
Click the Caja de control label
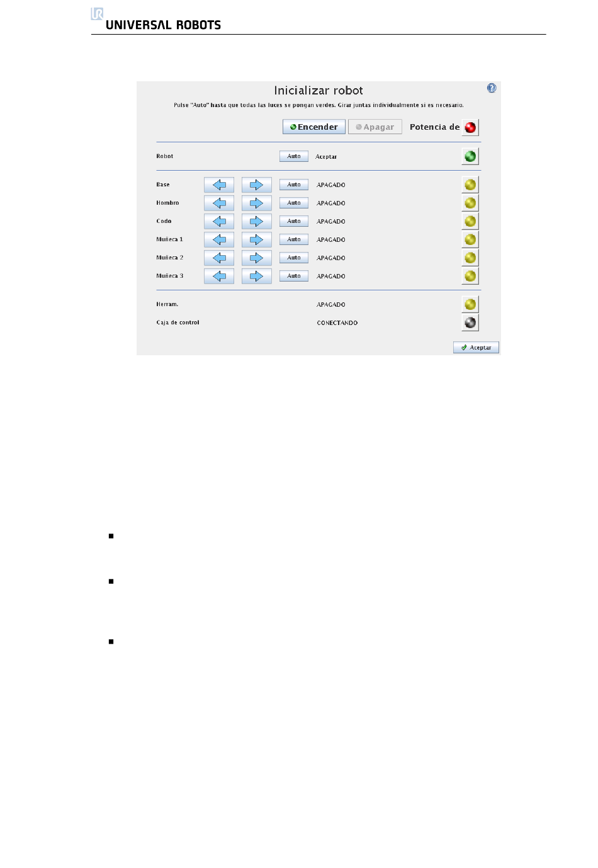(x=178, y=323)
